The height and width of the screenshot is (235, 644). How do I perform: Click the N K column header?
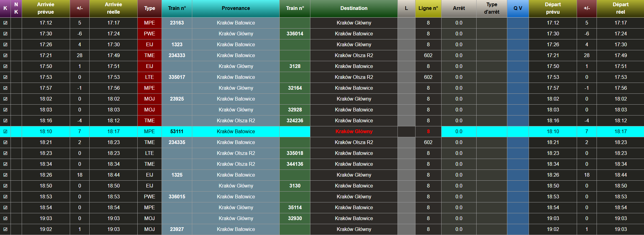tap(16, 8)
